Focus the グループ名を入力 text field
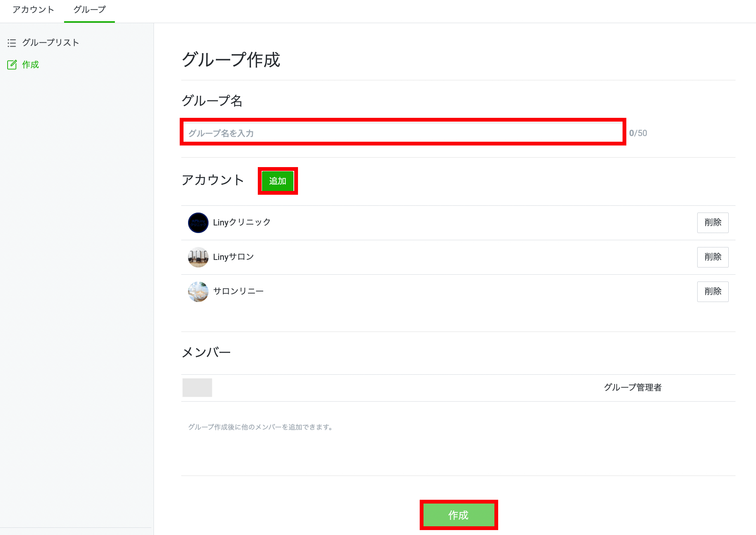The image size is (756, 535). pos(403,133)
